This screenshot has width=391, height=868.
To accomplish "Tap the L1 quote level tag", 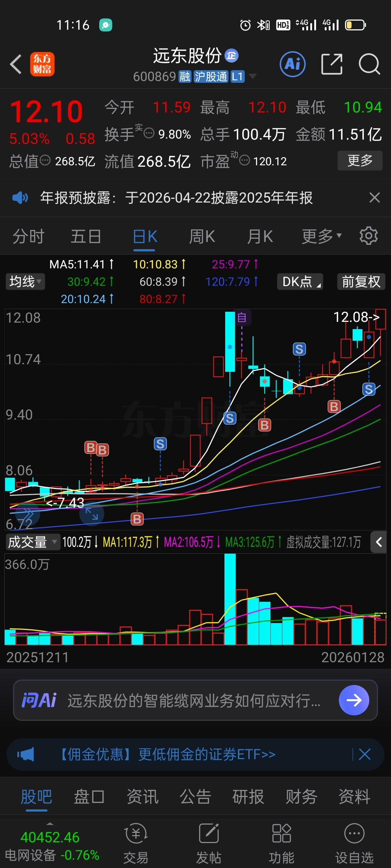I will coord(237,77).
